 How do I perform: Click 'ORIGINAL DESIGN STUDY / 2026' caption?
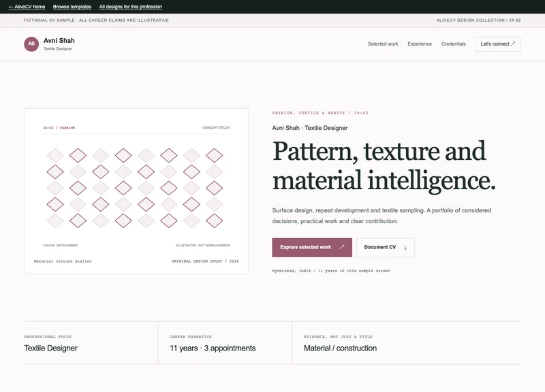[205, 261]
